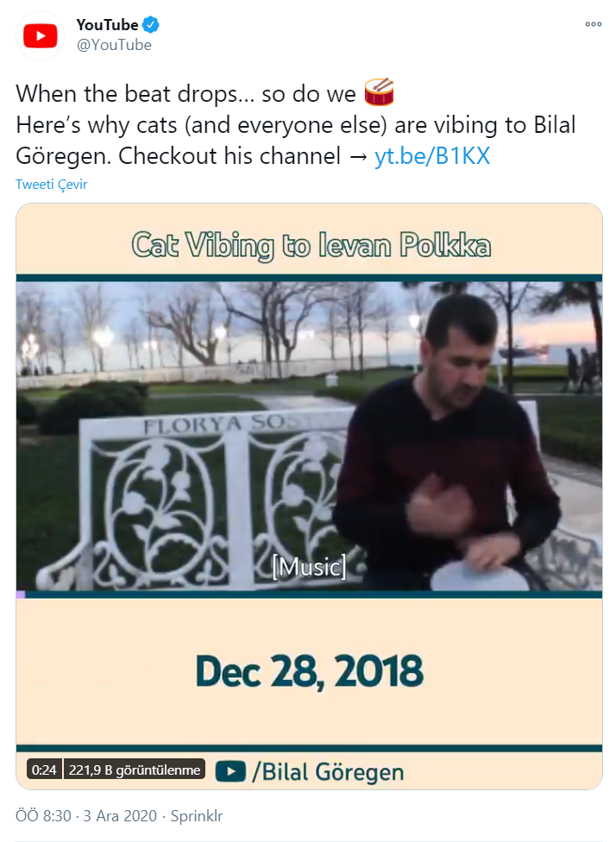Click the blue verified badge

[151, 25]
